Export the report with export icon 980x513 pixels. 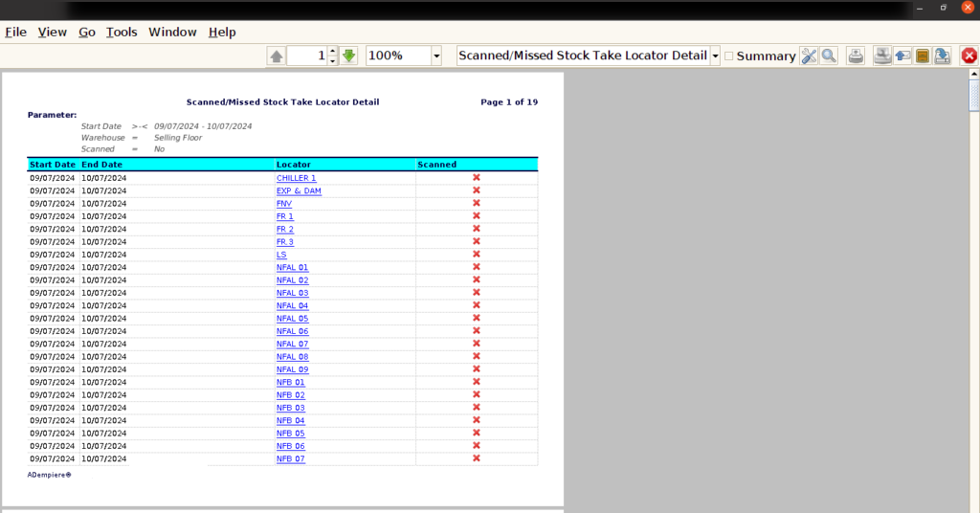pos(943,56)
